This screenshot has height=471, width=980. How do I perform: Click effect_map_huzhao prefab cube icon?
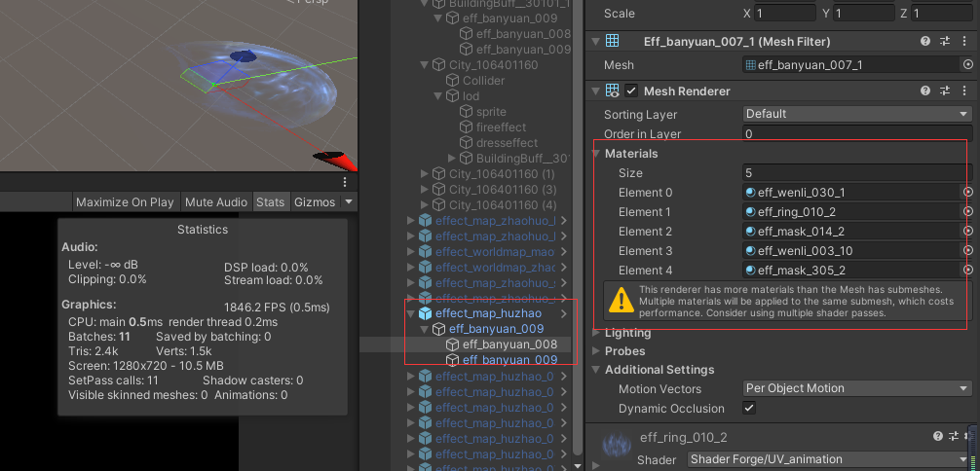pos(425,313)
